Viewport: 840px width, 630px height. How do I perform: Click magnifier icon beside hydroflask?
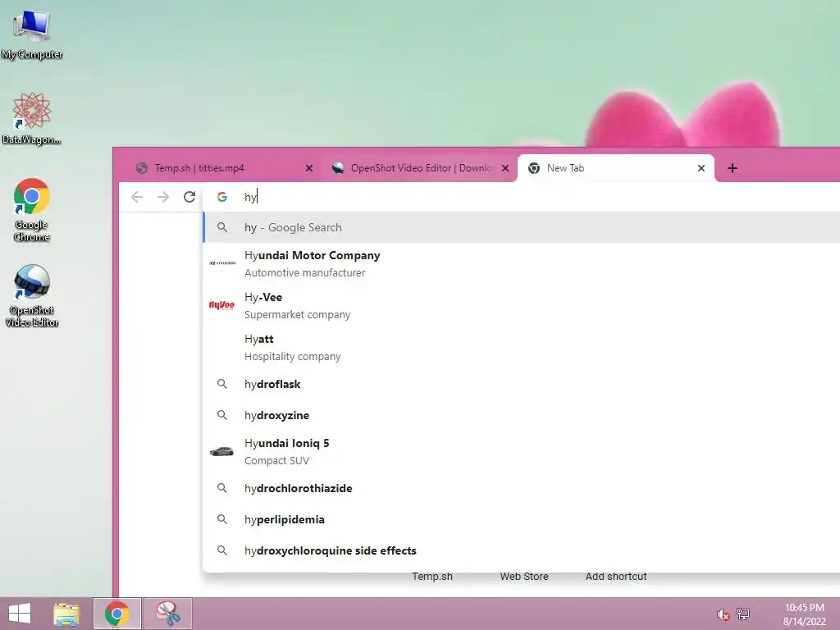[221, 384]
